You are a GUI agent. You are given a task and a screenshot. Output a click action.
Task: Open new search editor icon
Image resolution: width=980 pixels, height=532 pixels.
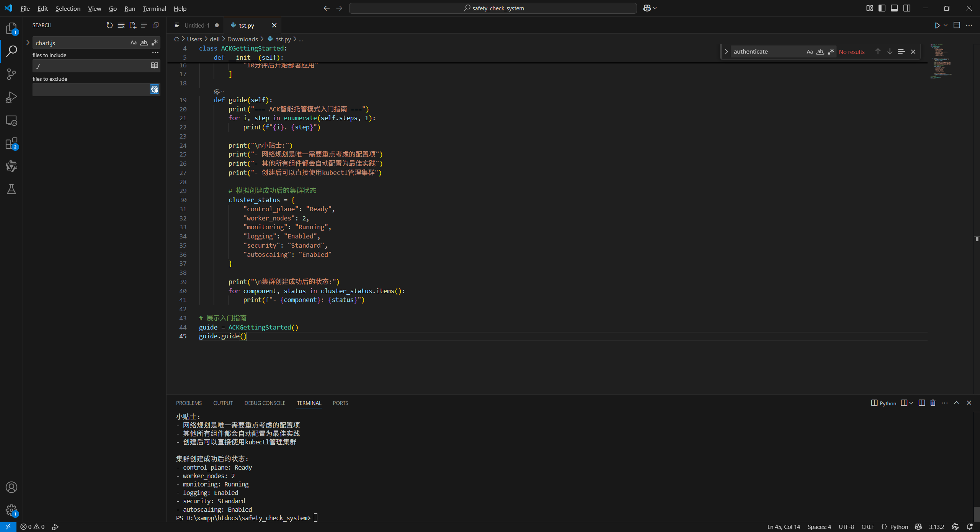[x=133, y=25]
